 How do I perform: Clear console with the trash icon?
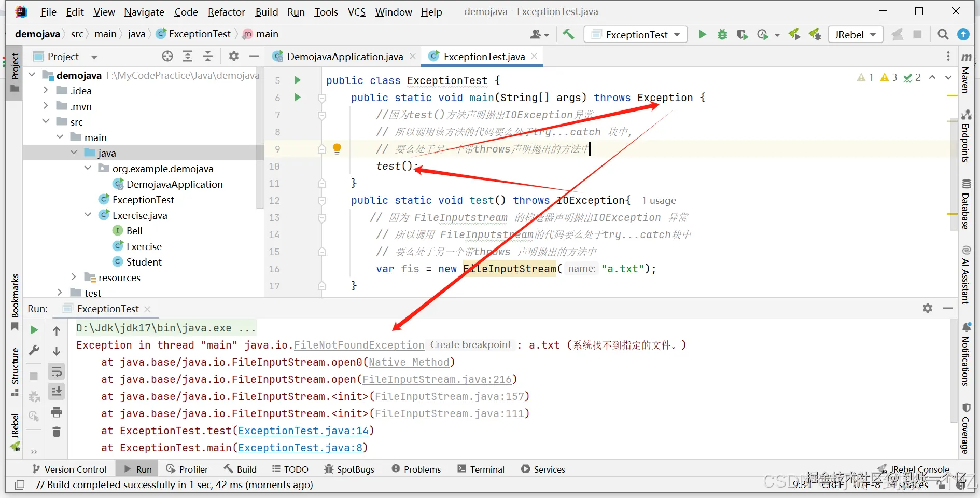point(57,432)
